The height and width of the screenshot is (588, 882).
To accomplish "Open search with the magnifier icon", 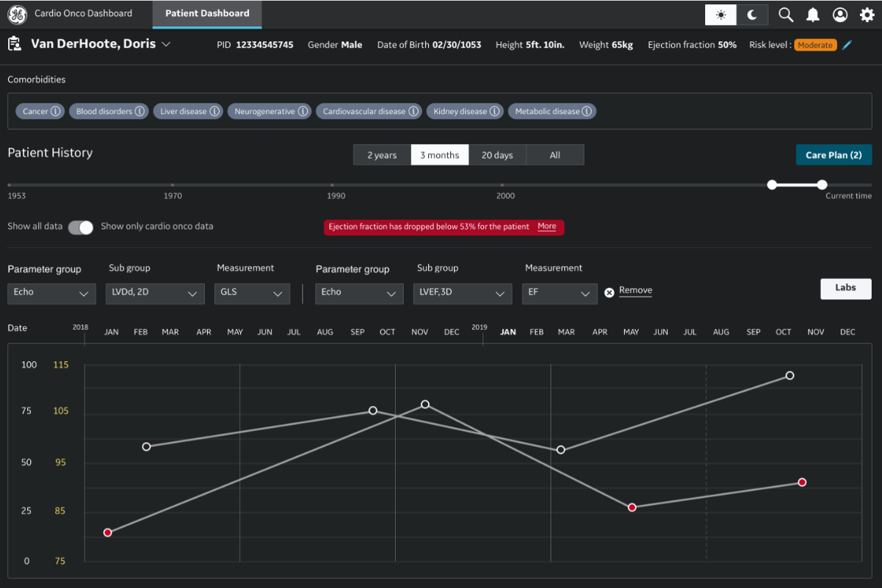I will [786, 15].
